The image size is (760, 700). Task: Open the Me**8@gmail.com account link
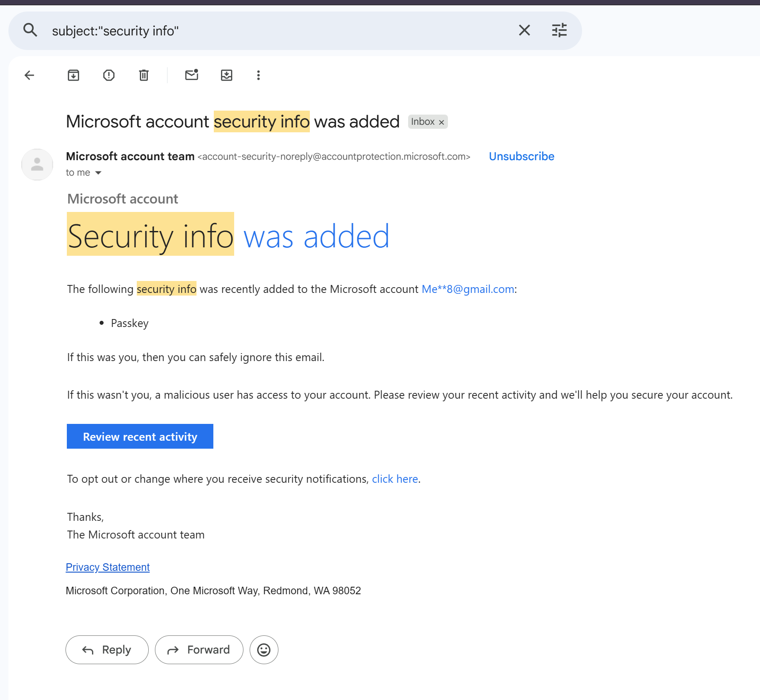point(468,289)
